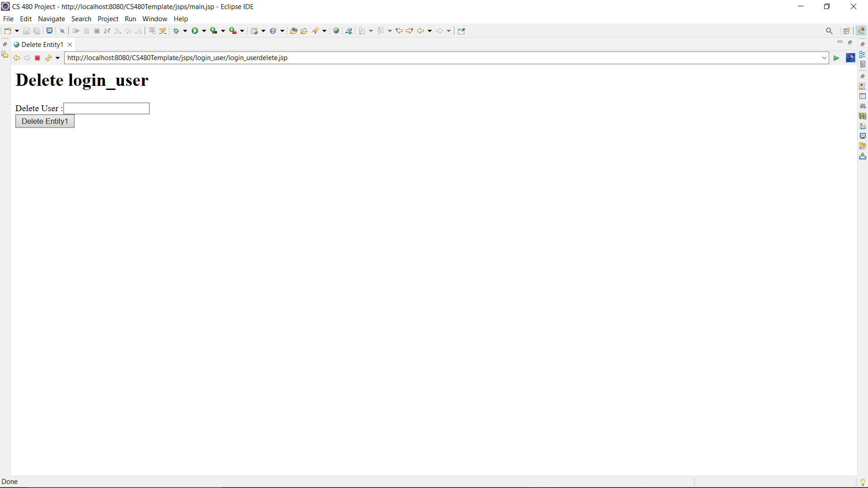The image size is (868, 488).
Task: Navigate back in the internal browser
Action: pyautogui.click(x=17, y=58)
